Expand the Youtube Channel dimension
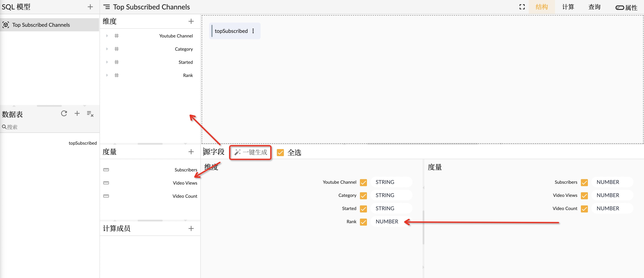This screenshot has width=644, height=278. coord(107,36)
